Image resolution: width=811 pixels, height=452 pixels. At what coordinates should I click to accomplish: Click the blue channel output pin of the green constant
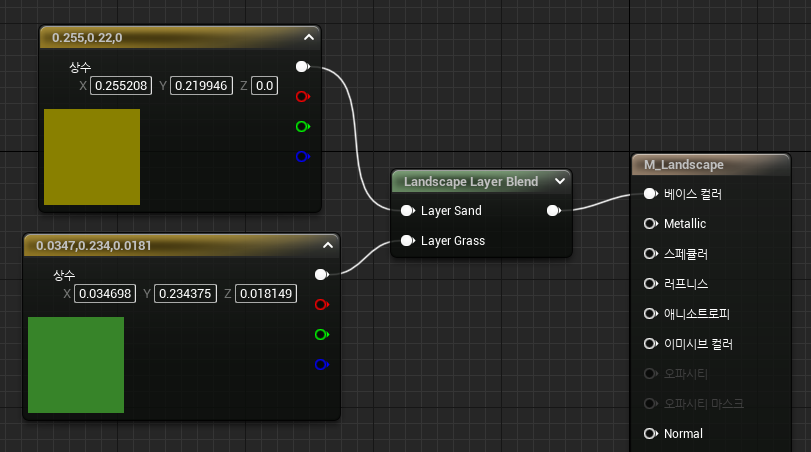322,365
